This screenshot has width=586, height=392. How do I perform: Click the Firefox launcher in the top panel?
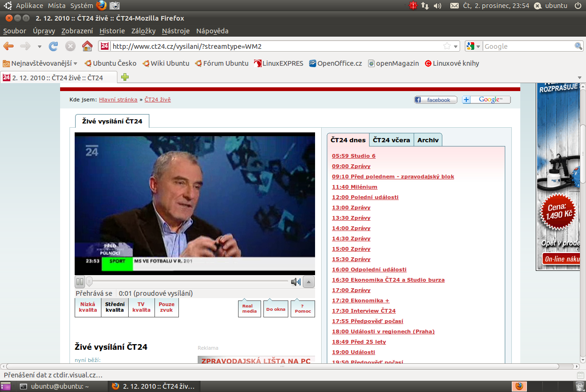click(101, 6)
